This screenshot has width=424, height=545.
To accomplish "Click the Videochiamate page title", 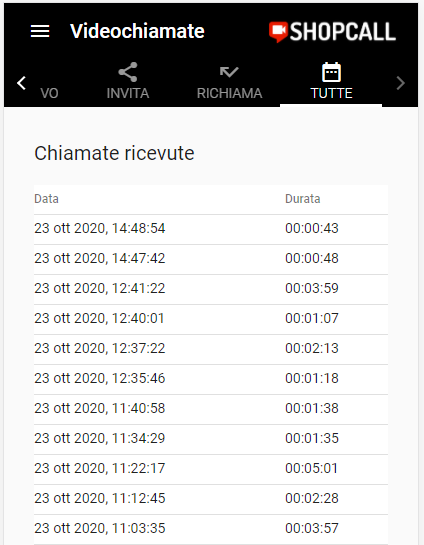I will 137,31.
